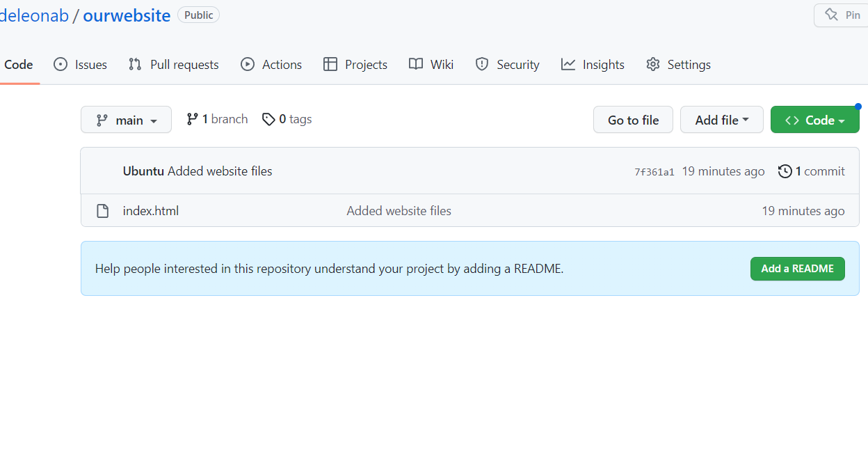Click the '19 minutes ago' time in index.html row

click(803, 211)
